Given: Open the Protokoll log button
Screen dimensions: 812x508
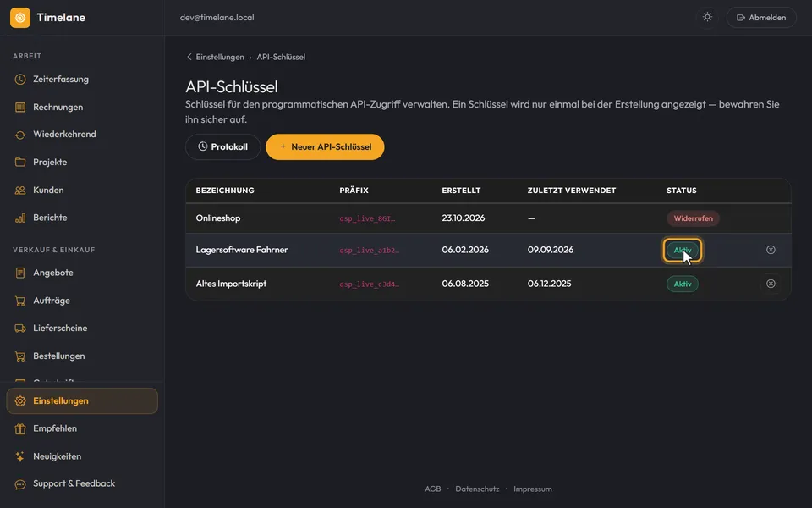Looking at the screenshot, I should click(222, 147).
